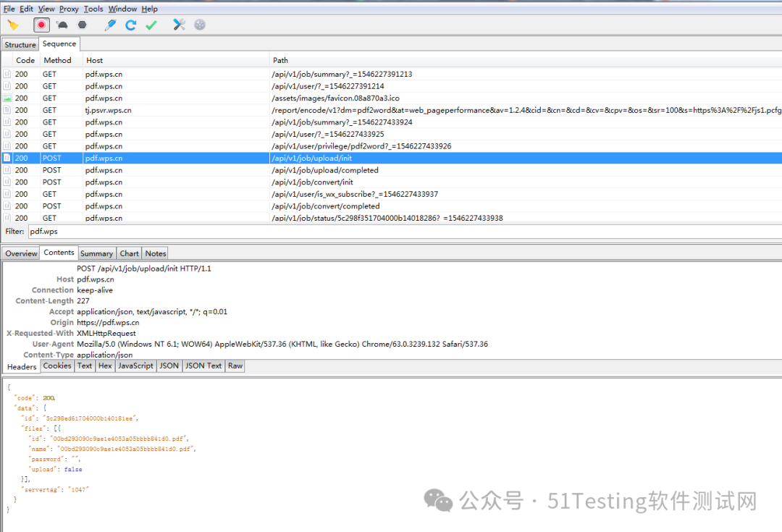
Task: Switch to the Structure tab
Action: [x=20, y=44]
